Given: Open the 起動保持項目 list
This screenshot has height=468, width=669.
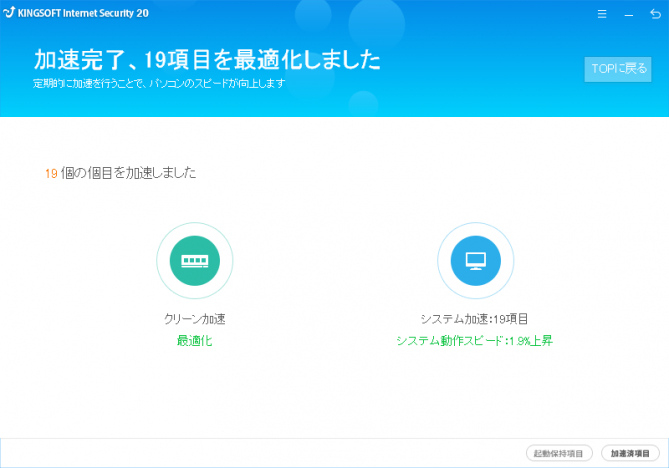Looking at the screenshot, I should (561, 453).
